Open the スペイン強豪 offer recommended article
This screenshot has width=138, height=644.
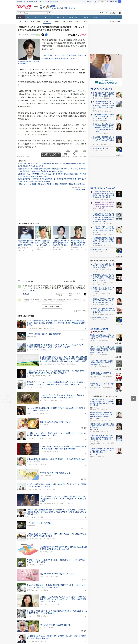pos(56,323)
